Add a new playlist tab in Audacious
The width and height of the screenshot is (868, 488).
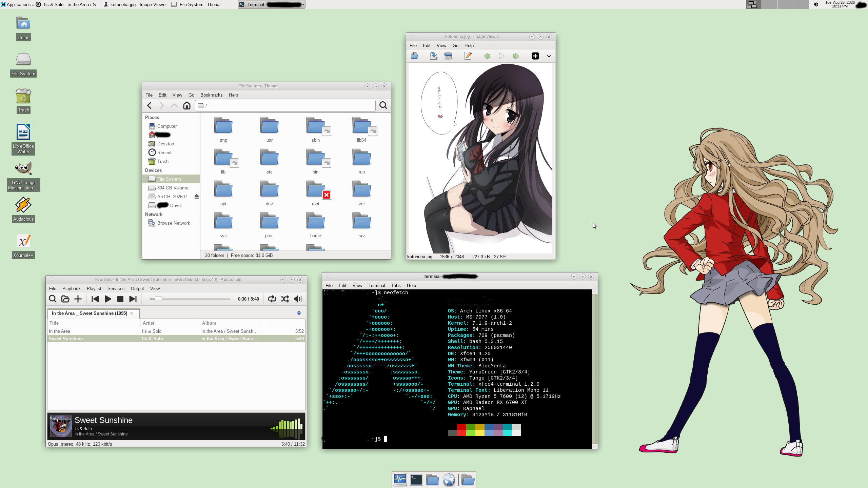click(299, 313)
